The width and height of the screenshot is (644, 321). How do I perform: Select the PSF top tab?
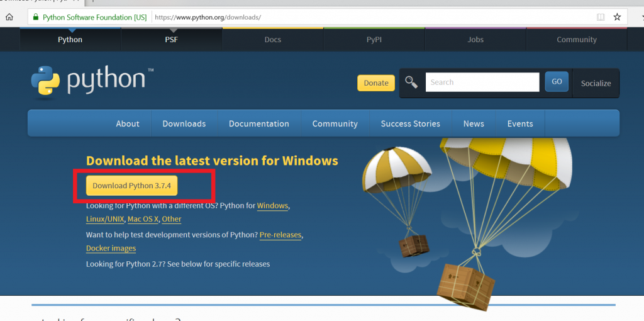[x=171, y=40]
